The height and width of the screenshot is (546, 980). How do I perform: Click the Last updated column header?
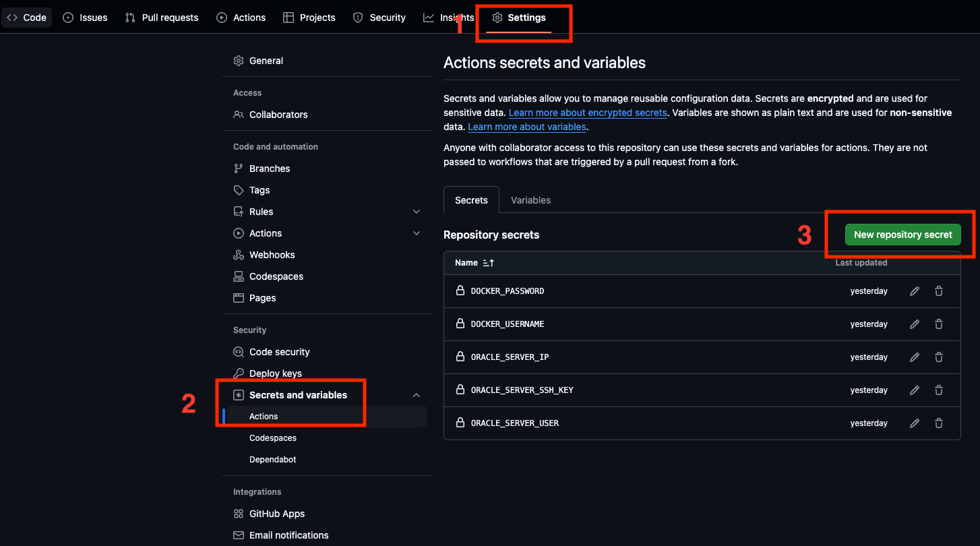tap(861, 263)
